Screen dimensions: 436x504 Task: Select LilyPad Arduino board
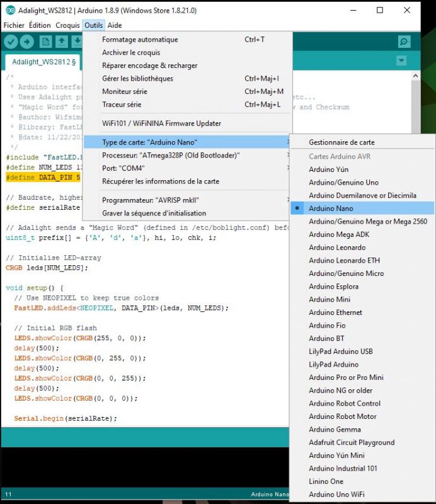click(x=362, y=365)
